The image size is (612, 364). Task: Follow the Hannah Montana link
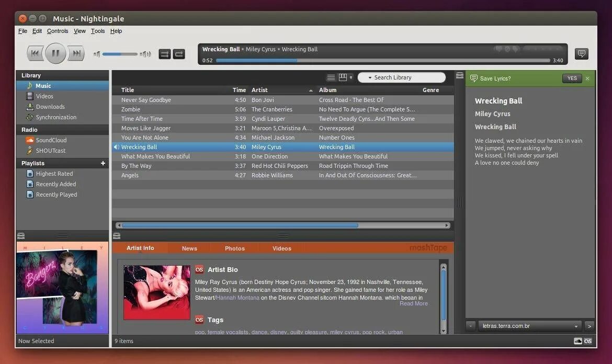point(237,298)
